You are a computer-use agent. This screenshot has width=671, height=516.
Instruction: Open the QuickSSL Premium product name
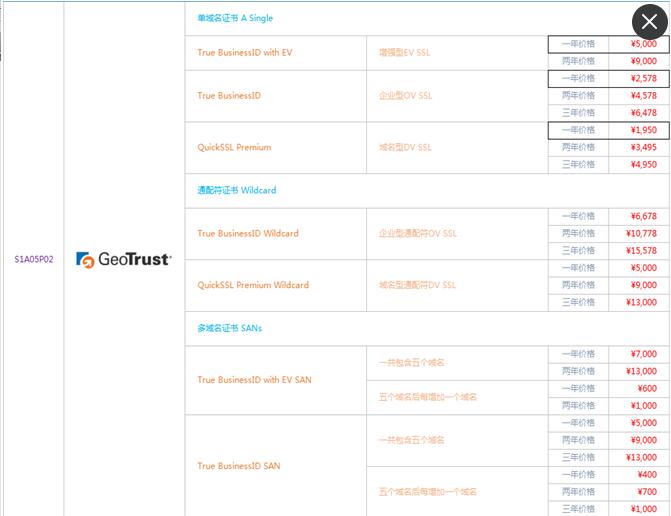[234, 147]
